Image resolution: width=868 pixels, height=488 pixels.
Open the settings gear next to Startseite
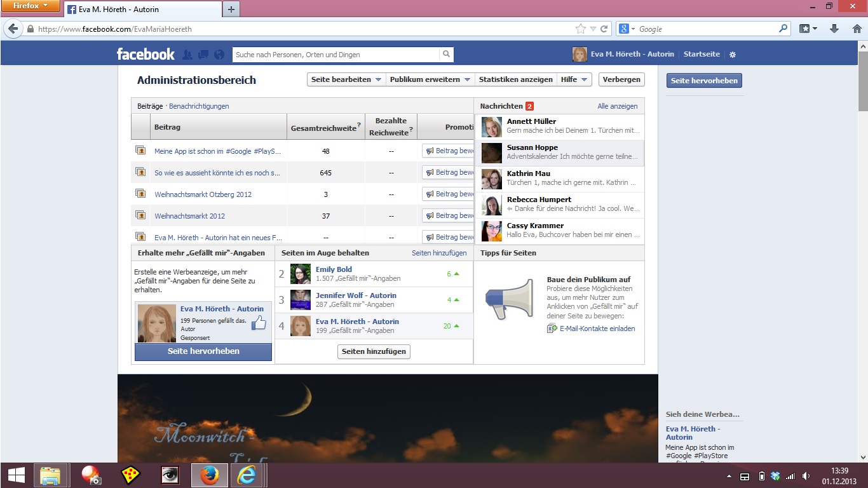pyautogui.click(x=733, y=55)
